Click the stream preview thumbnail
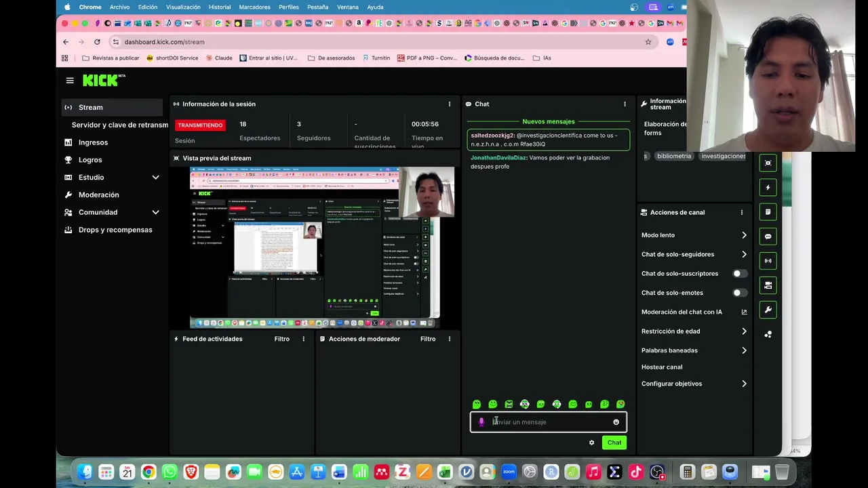The height and width of the screenshot is (488, 868). coord(322,247)
